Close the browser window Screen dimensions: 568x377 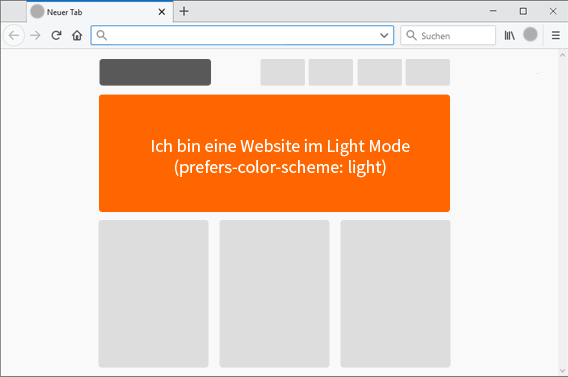(x=553, y=11)
